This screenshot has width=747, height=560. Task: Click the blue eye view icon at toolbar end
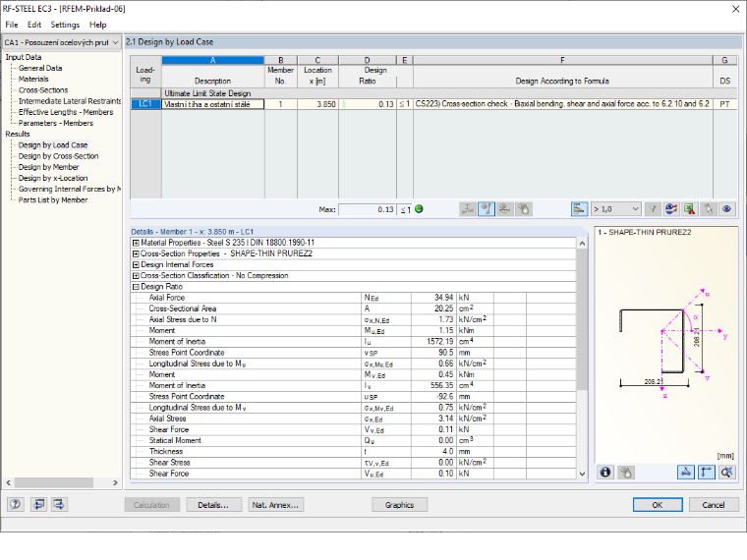(727, 209)
